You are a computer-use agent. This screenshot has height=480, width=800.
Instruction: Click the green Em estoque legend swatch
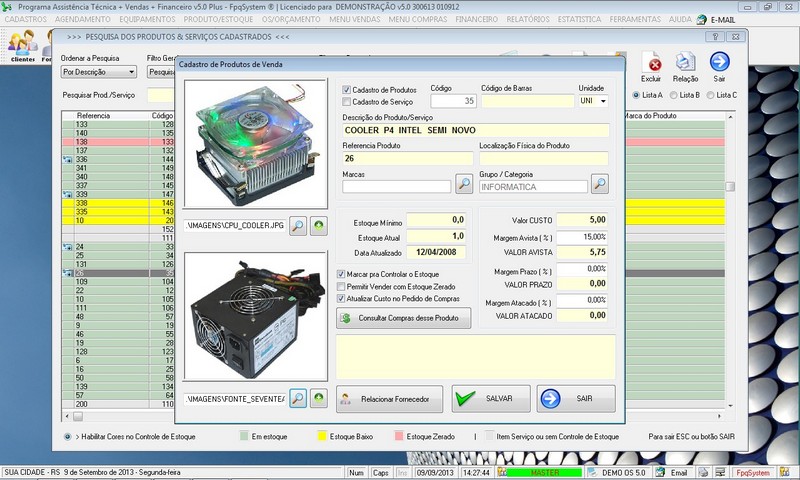coord(244,436)
